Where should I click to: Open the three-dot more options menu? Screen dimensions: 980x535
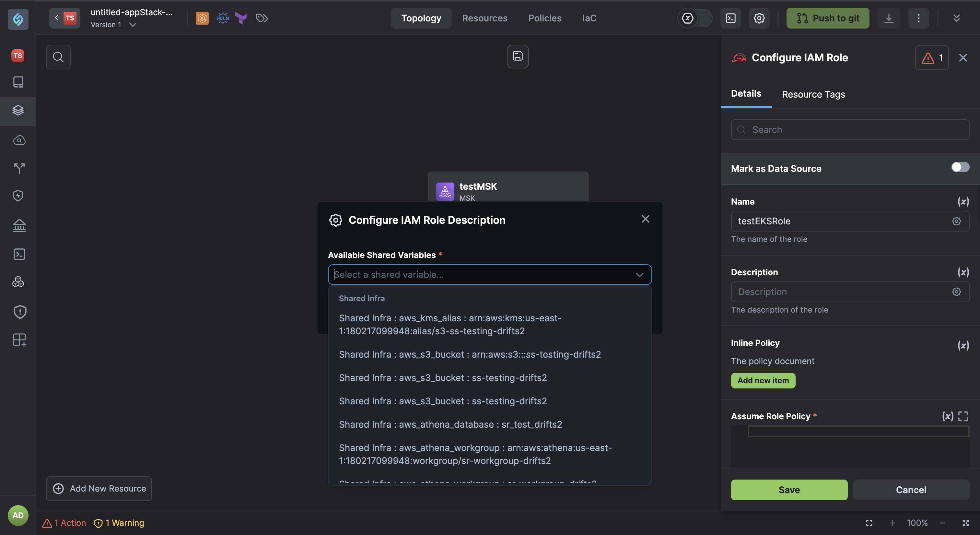coord(918,18)
